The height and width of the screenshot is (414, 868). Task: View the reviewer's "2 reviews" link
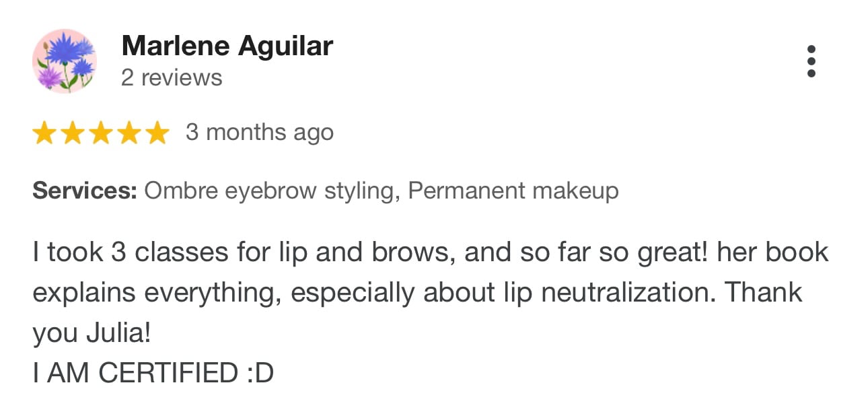[x=172, y=78]
